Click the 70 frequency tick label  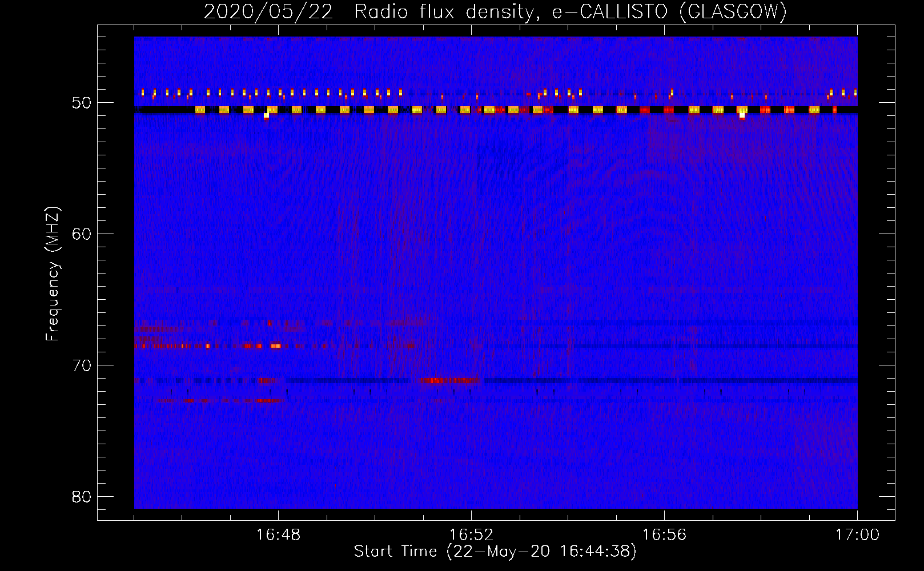[x=82, y=365]
